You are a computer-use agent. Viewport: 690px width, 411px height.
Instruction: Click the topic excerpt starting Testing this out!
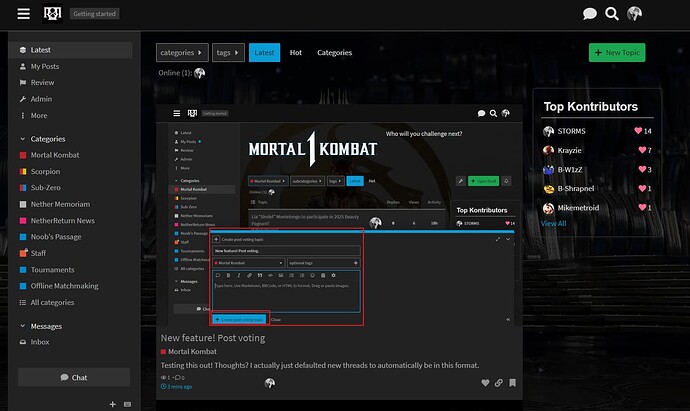[320, 365]
